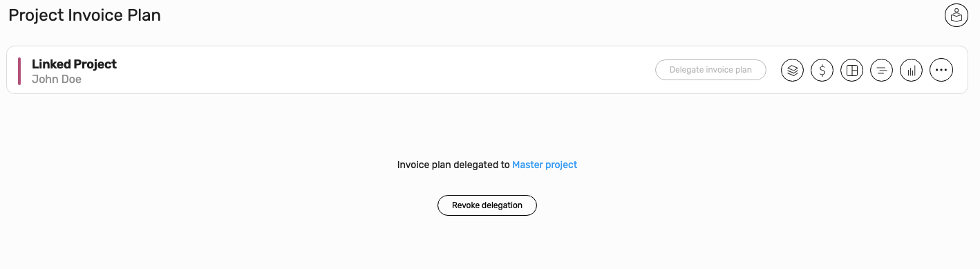Click the person-with-box icon at top right
Viewport: 980px width, 269px height.
coord(956,15)
